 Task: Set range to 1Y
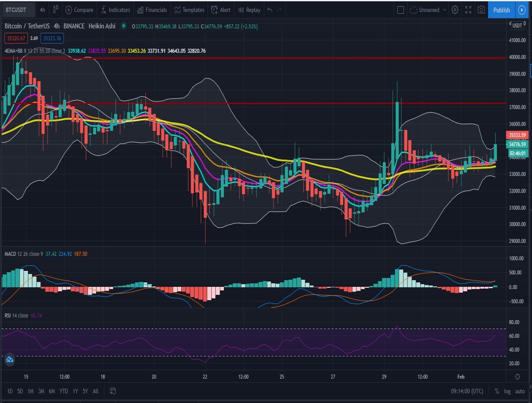click(74, 391)
